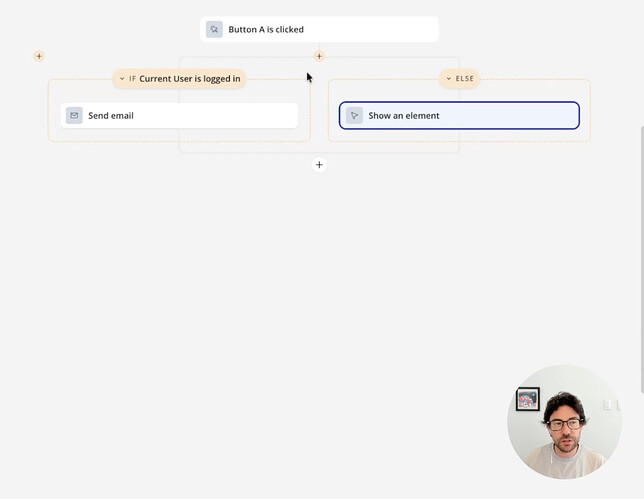
Task: Edit condition Current User is logged in
Action: (x=190, y=78)
